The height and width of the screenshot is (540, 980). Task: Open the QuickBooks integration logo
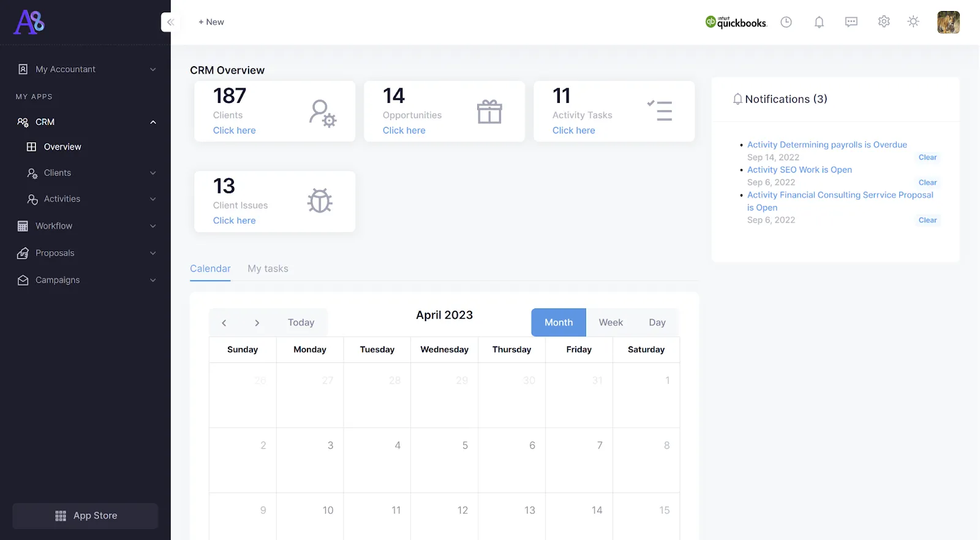(736, 22)
